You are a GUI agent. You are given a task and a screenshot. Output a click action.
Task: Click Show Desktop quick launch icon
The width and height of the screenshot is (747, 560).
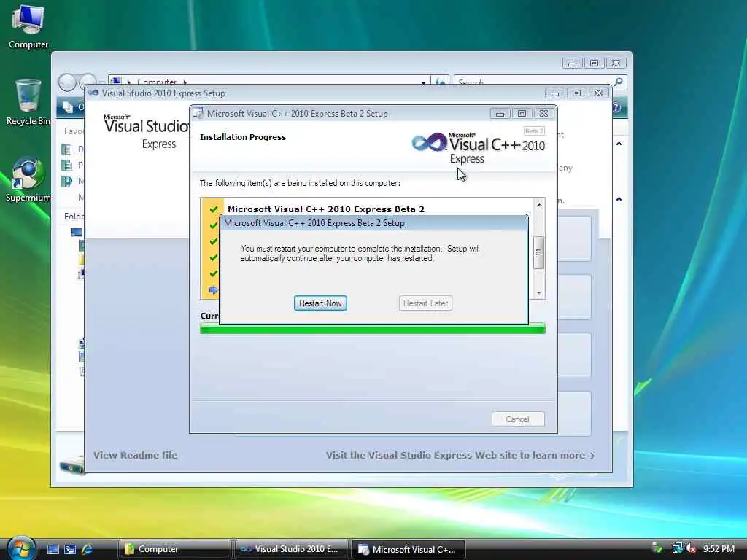tap(53, 550)
